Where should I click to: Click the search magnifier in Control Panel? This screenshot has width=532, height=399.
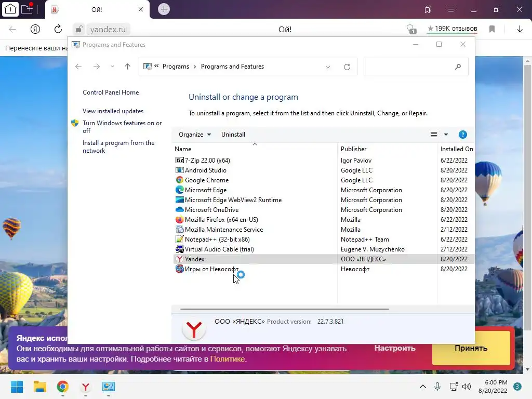[x=458, y=66]
